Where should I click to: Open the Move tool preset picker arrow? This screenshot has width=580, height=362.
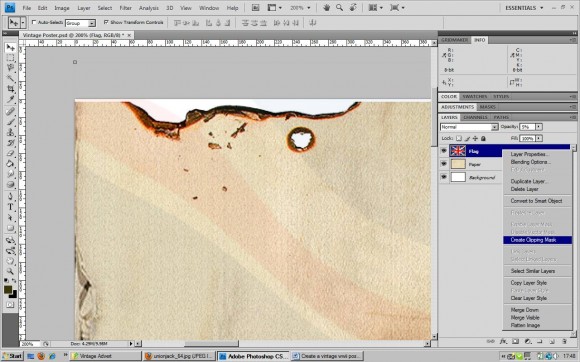click(x=23, y=23)
